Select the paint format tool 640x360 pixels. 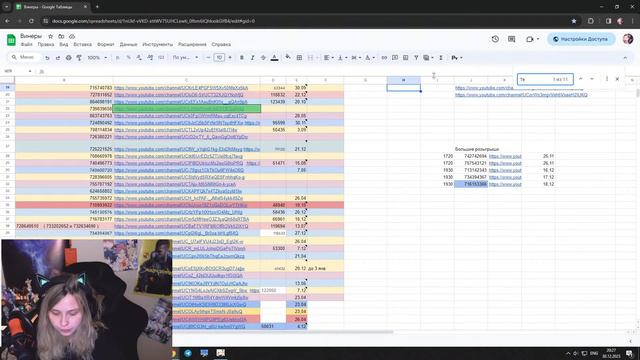point(79,58)
